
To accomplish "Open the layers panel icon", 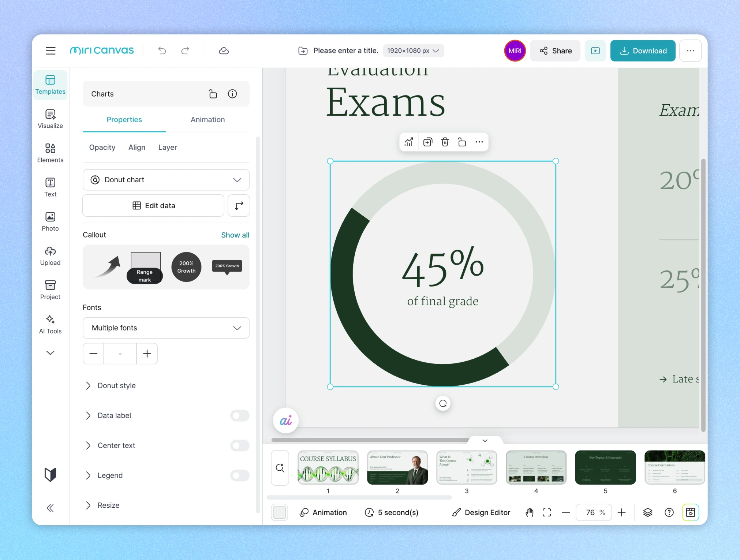I will [x=648, y=512].
